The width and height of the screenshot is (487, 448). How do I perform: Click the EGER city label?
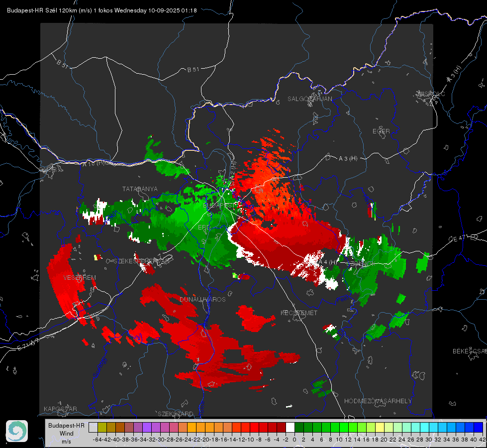click(381, 131)
